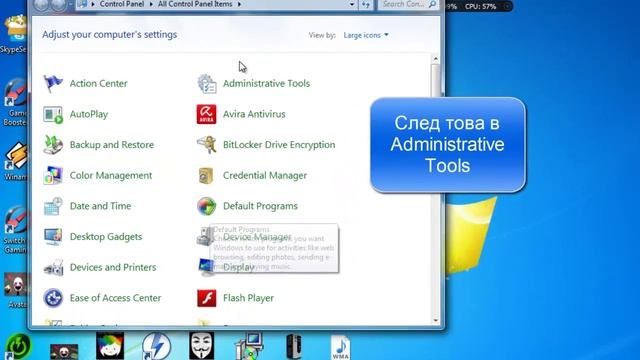Click the search magnifier icon
Viewport: 640px width, 360px height.
tap(432, 4)
